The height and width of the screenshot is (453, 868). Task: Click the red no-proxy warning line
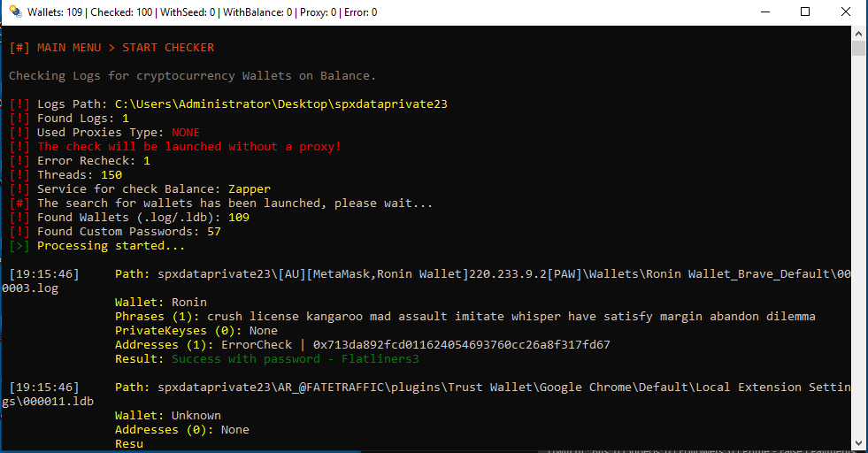point(175,147)
